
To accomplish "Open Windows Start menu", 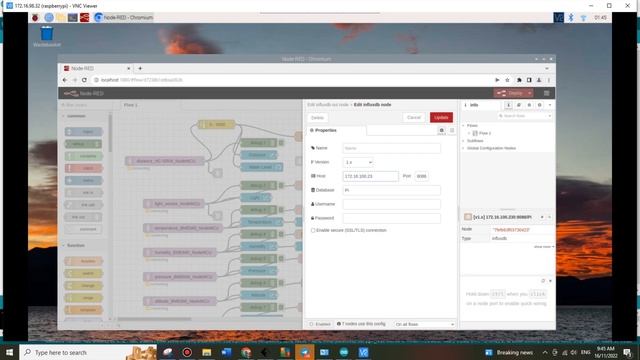I will [x=9, y=352].
